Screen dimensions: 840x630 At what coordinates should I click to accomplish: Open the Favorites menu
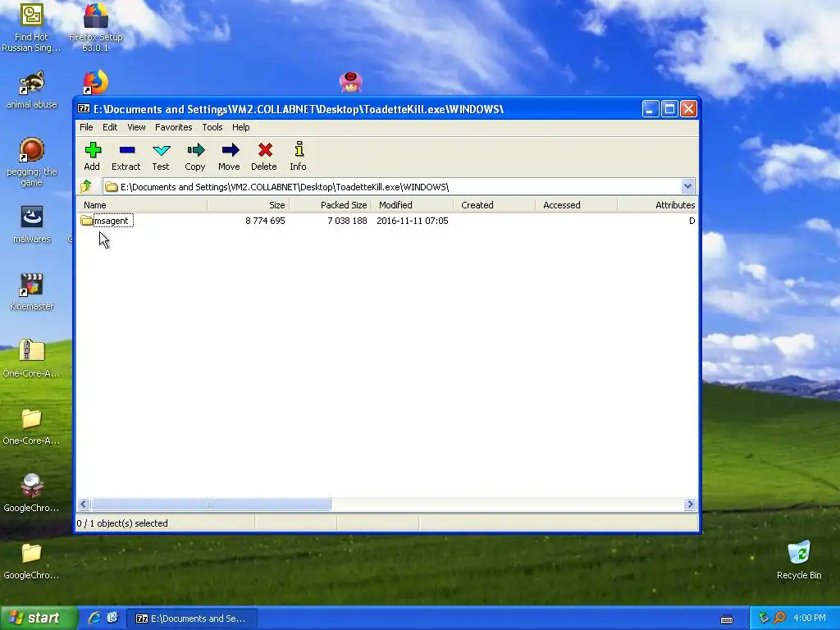tap(174, 127)
